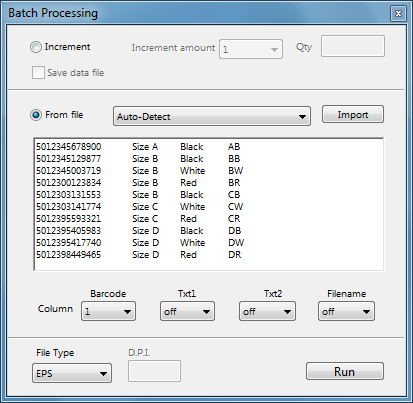Click the D.P.I. input field
This screenshot has height=403, width=413.
tap(154, 371)
